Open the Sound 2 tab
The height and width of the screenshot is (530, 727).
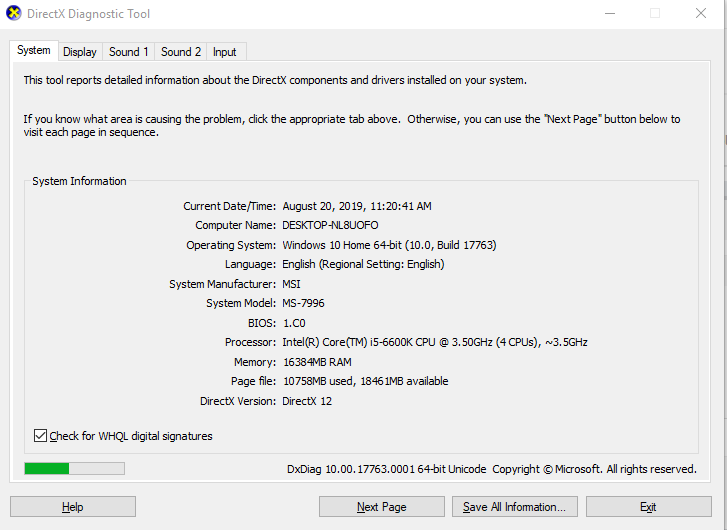point(181,52)
